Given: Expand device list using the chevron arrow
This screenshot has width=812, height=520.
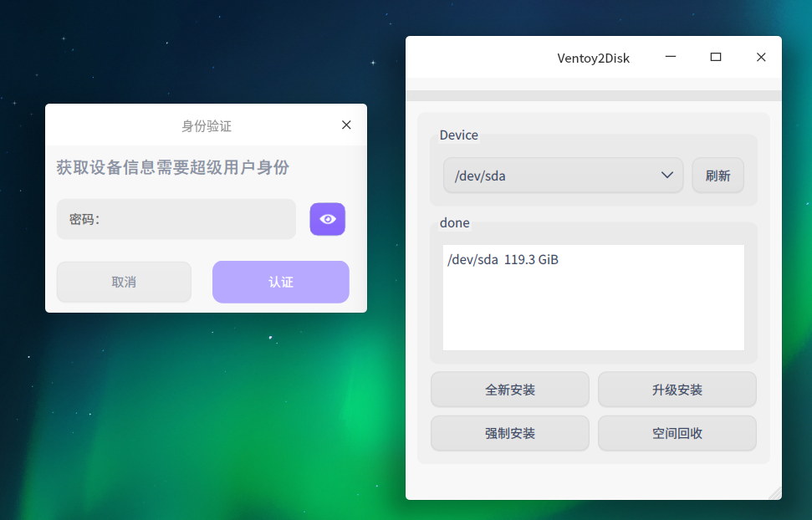Looking at the screenshot, I should [x=667, y=175].
